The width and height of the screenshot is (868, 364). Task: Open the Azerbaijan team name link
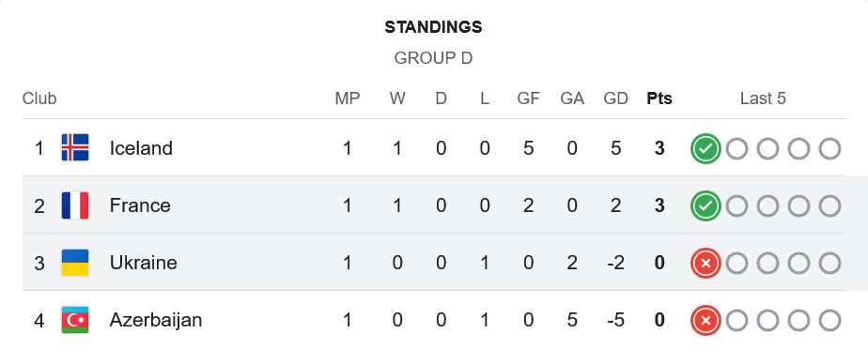[x=156, y=320]
